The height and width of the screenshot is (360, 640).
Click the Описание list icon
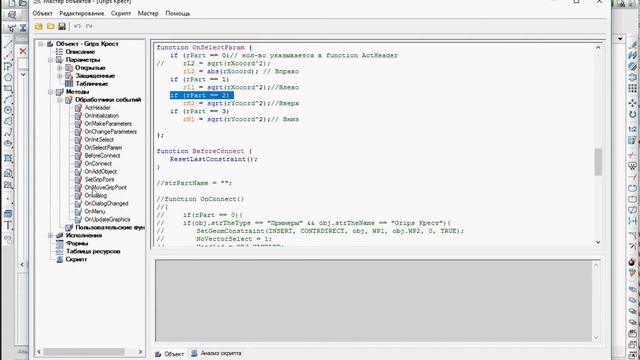click(60, 52)
